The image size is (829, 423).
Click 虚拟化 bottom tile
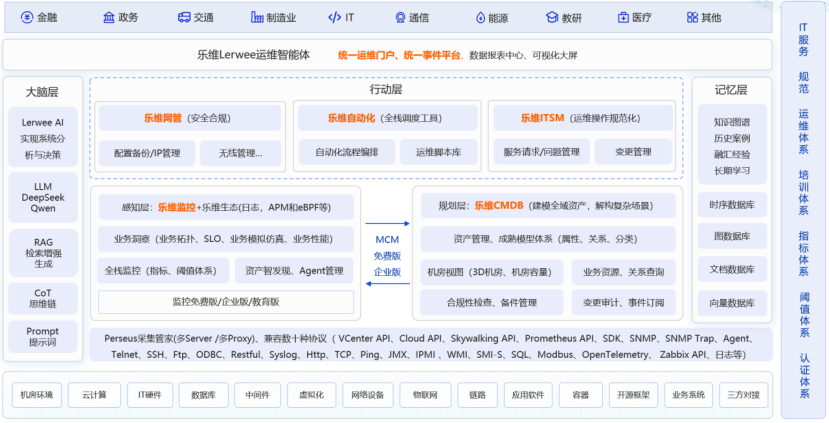(312, 394)
